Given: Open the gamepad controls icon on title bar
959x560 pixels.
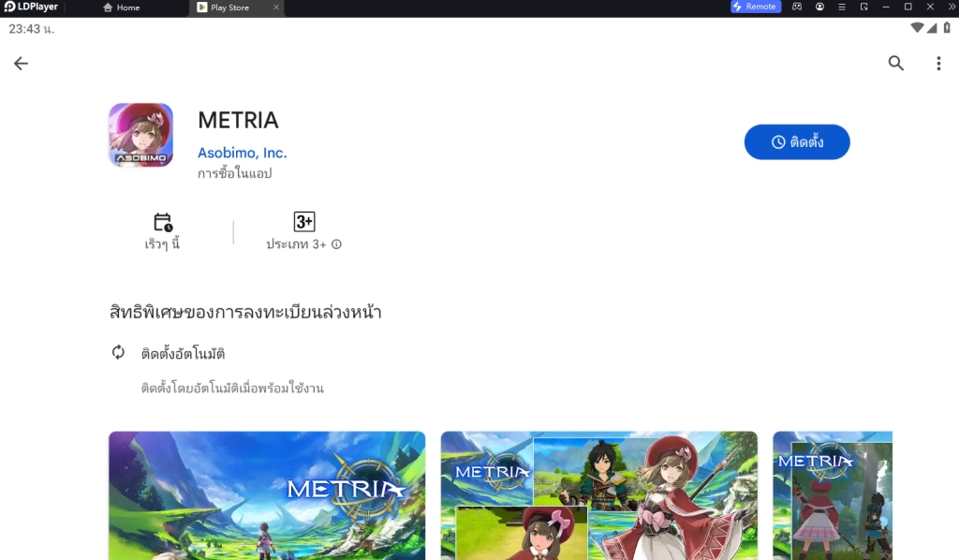Looking at the screenshot, I should pyautogui.click(x=796, y=7).
